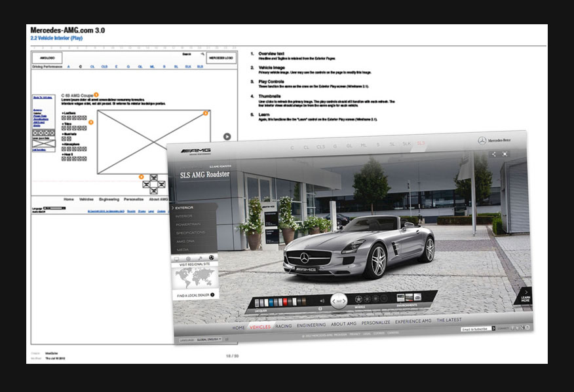574x392 pixels.
Task: Select the first wheel design under Wheels
Action: click(359, 299)
